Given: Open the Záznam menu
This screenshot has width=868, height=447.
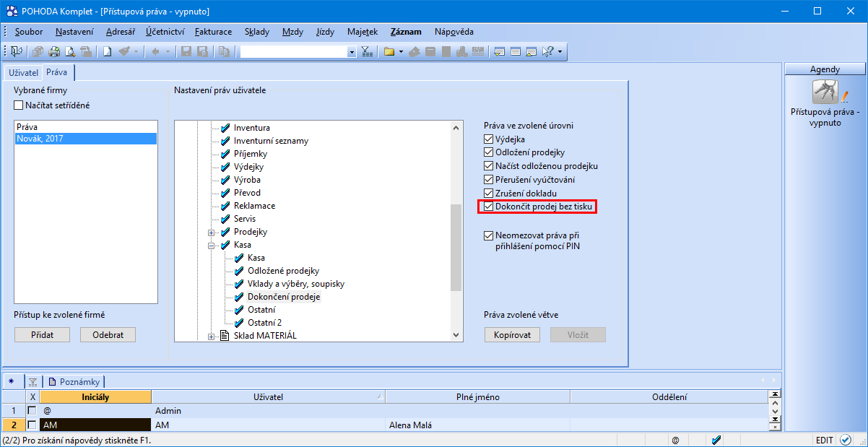Looking at the screenshot, I should click(x=406, y=32).
